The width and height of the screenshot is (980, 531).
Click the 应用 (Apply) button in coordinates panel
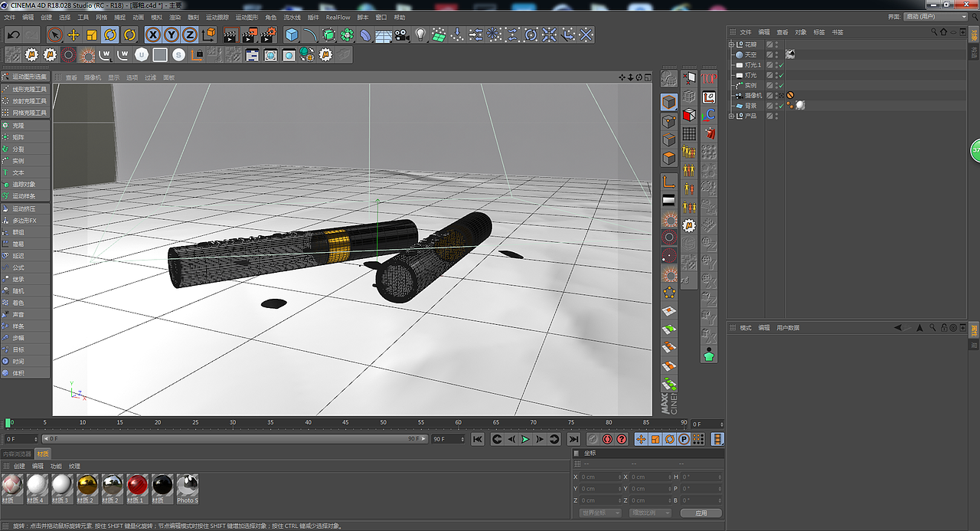click(700, 512)
